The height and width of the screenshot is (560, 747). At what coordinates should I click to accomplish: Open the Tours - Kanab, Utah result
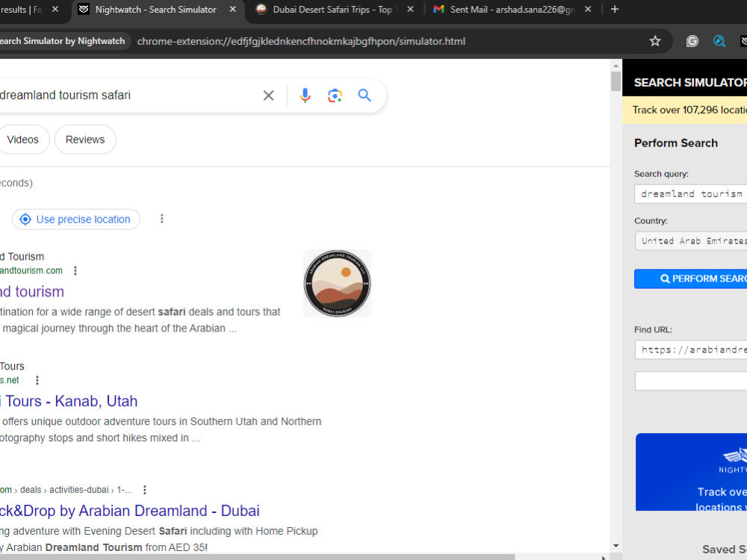[69, 401]
